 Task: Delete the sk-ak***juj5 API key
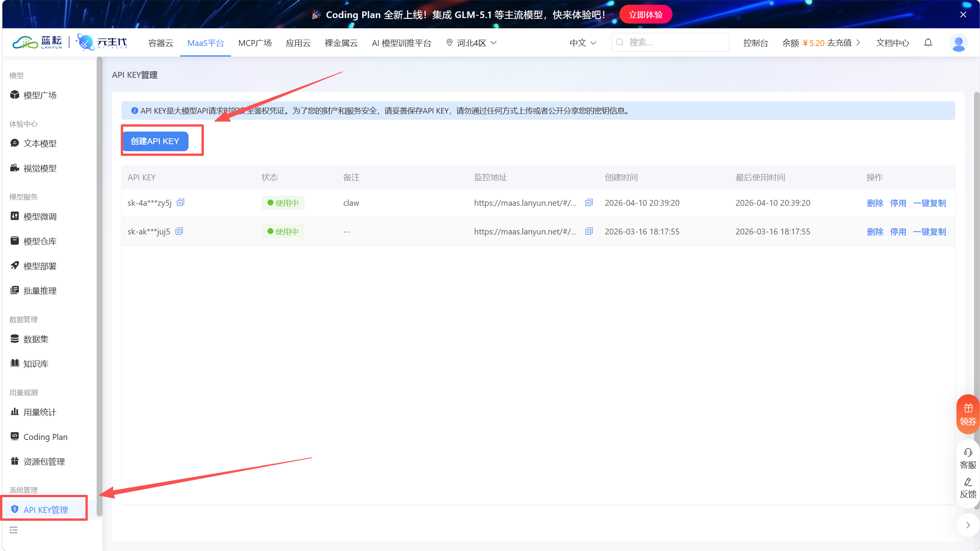tap(875, 232)
